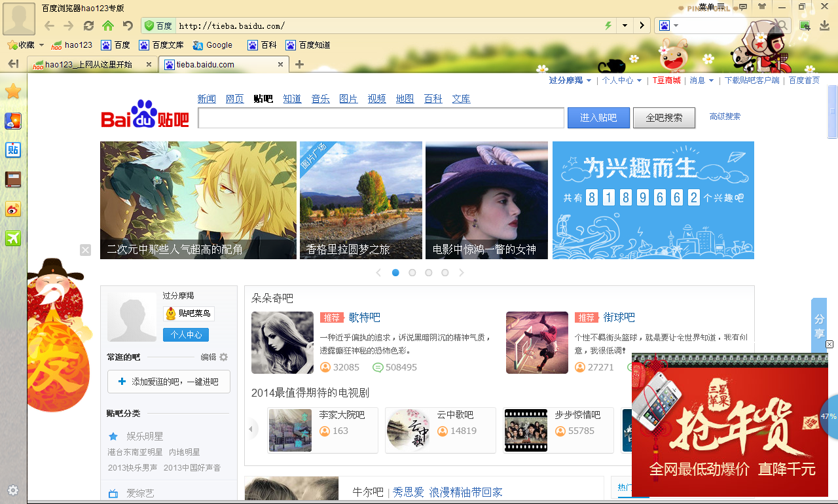Open the yellow star favorites sidebar icon

click(13, 91)
